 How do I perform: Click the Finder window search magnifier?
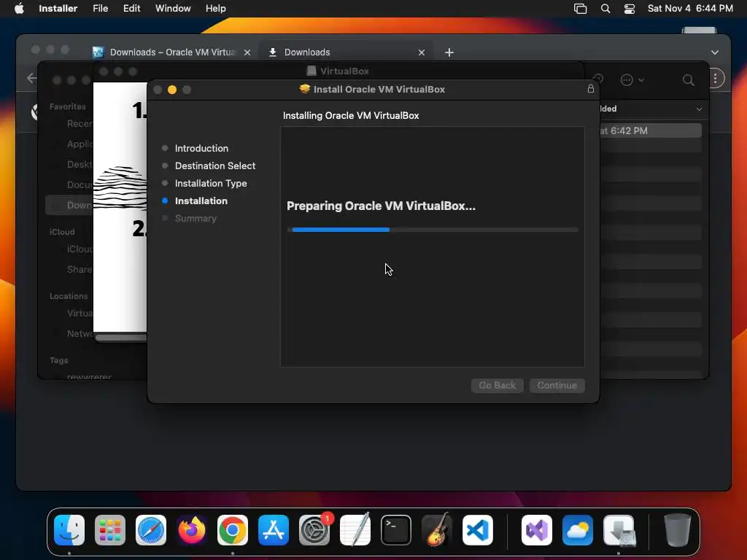[x=689, y=79]
